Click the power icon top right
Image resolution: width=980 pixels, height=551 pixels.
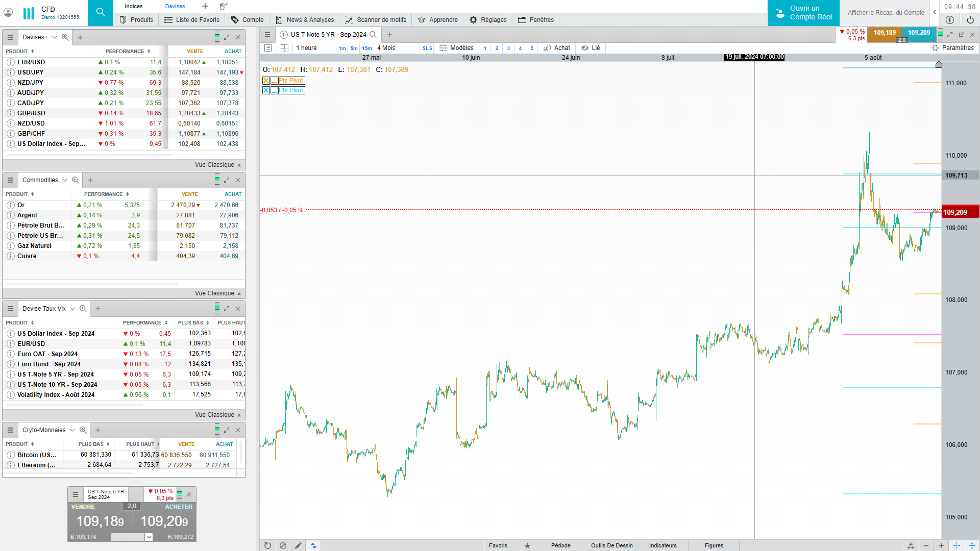970,20
